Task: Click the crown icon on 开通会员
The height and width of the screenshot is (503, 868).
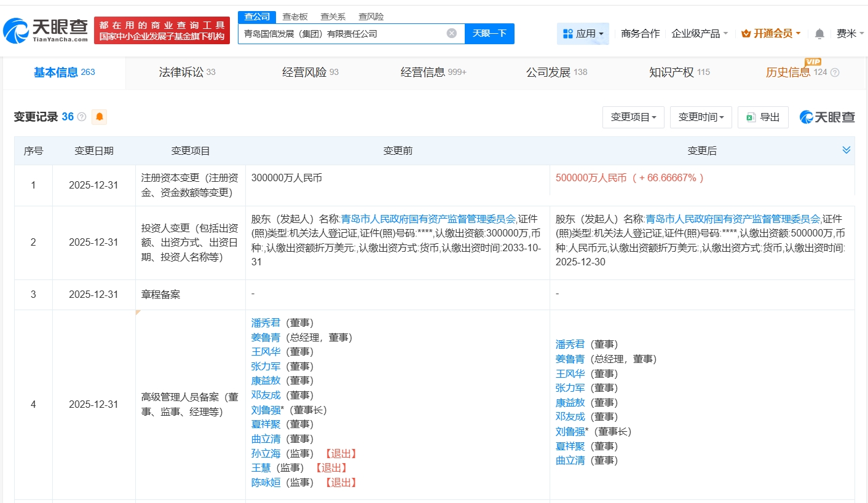Action: click(x=748, y=34)
